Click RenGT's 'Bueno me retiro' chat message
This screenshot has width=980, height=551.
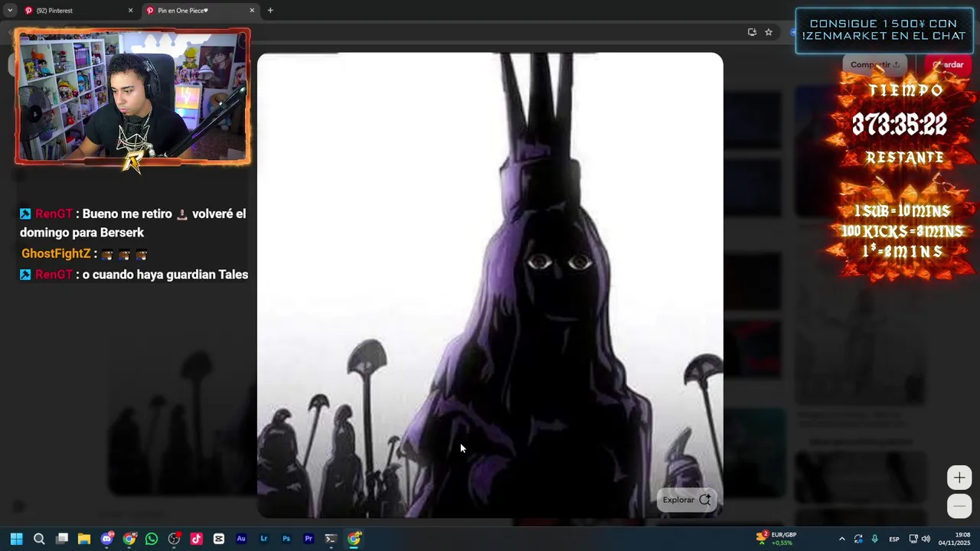[133, 223]
